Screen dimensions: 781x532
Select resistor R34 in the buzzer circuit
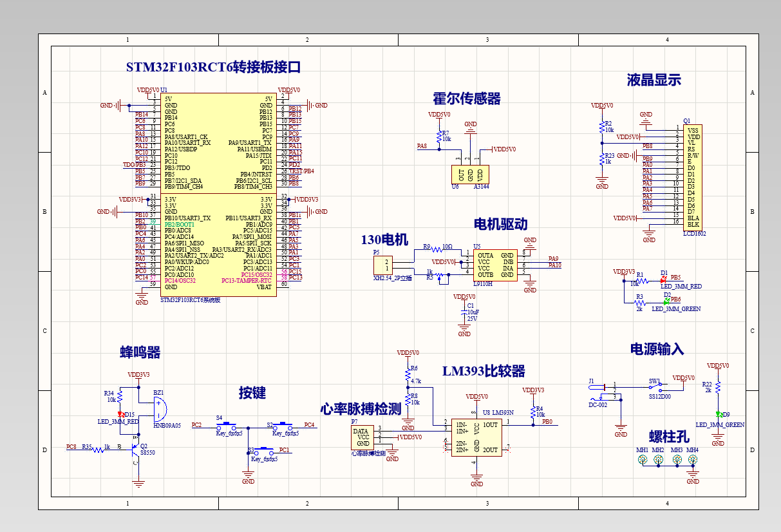tap(120, 397)
